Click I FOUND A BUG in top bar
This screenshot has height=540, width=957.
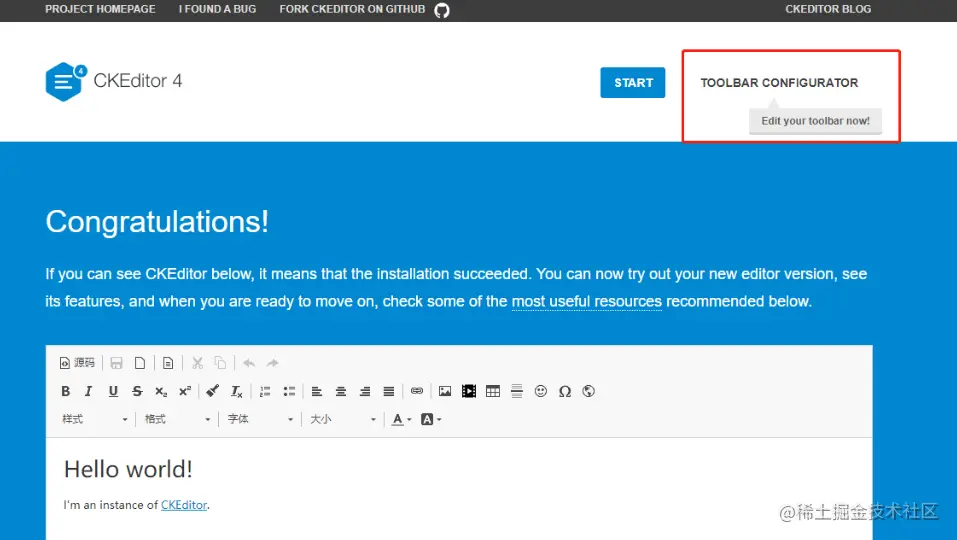coord(217,9)
